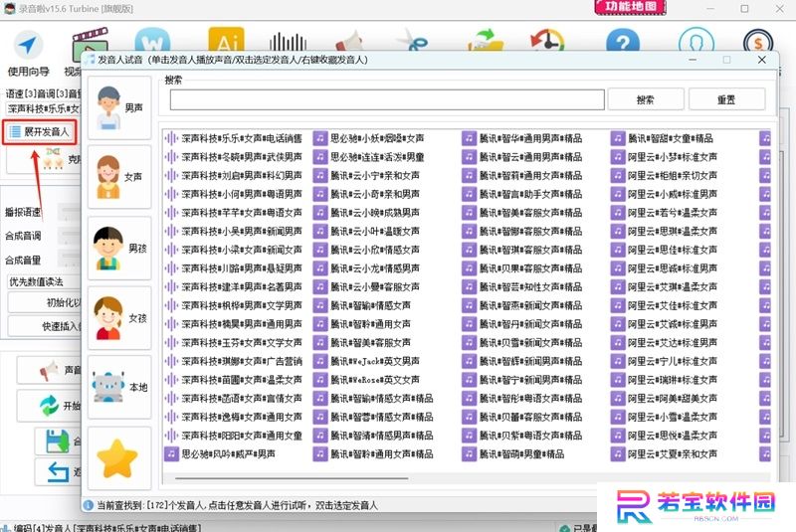Switch to the 男声 male voice category
The width and height of the screenshot is (796, 532).
(x=119, y=108)
